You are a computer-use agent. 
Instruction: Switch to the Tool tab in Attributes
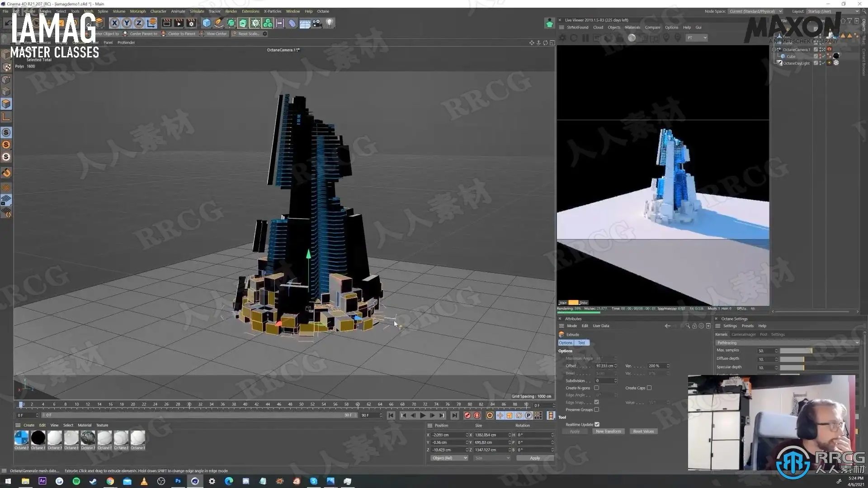(x=581, y=343)
